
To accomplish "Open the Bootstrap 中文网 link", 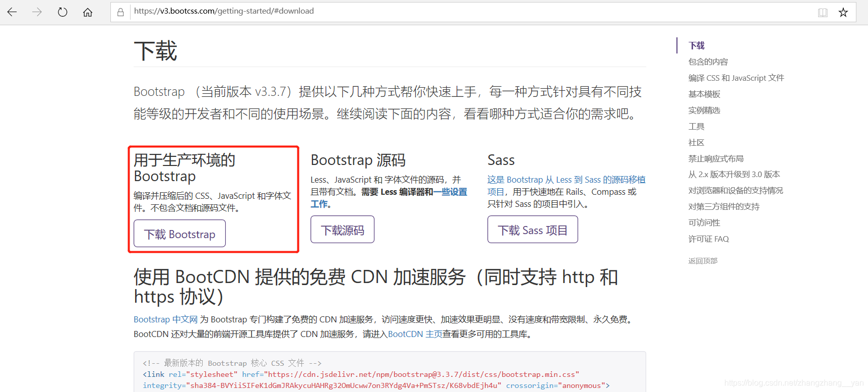I will point(165,319).
